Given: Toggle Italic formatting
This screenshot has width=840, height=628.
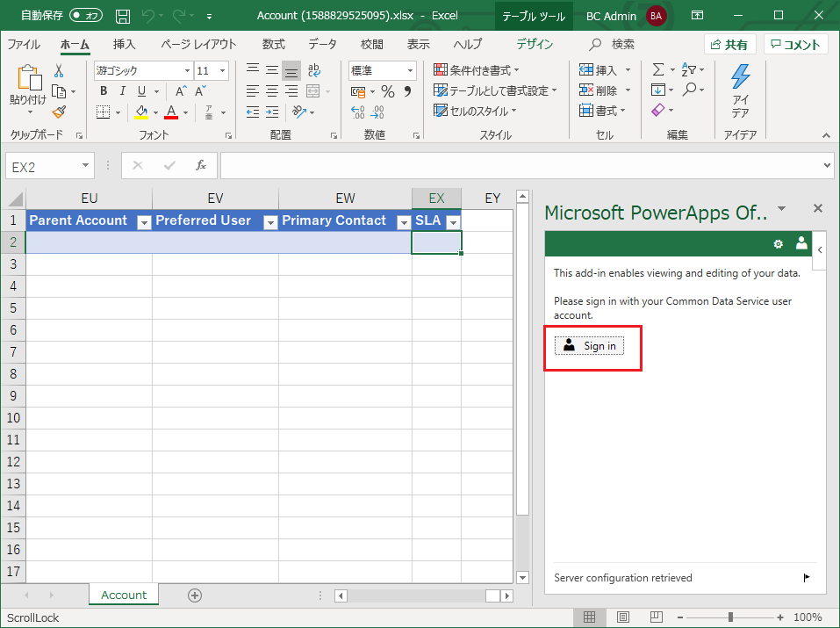Looking at the screenshot, I should pyautogui.click(x=123, y=91).
